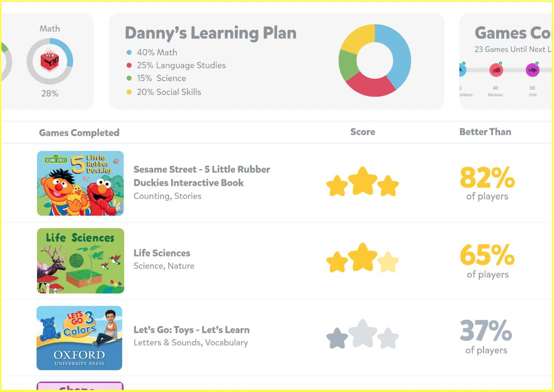Sort by the Score column header
This screenshot has height=392, width=554.
pyautogui.click(x=362, y=132)
